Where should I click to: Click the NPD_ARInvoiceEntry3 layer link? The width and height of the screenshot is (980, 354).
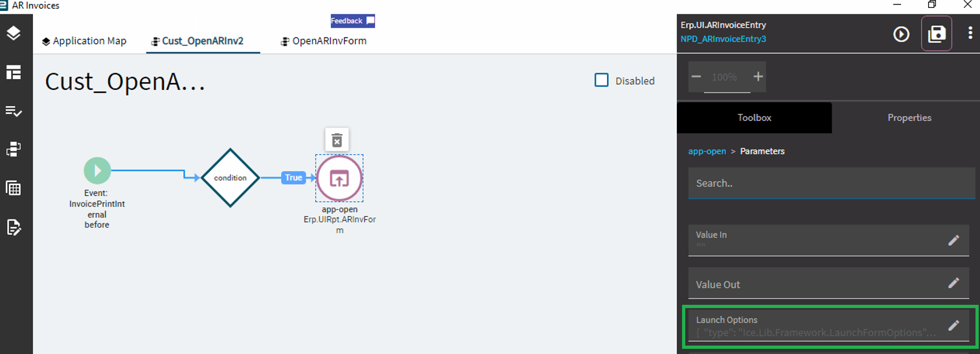pyautogui.click(x=723, y=39)
